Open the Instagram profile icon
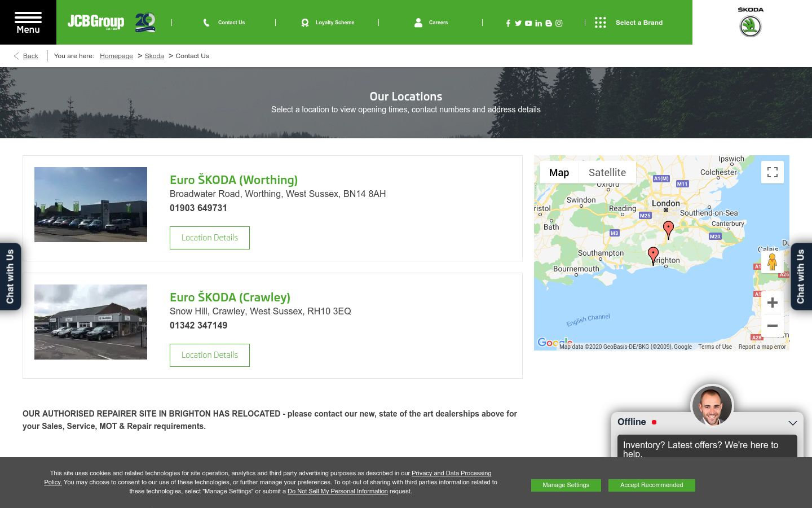 point(559,23)
